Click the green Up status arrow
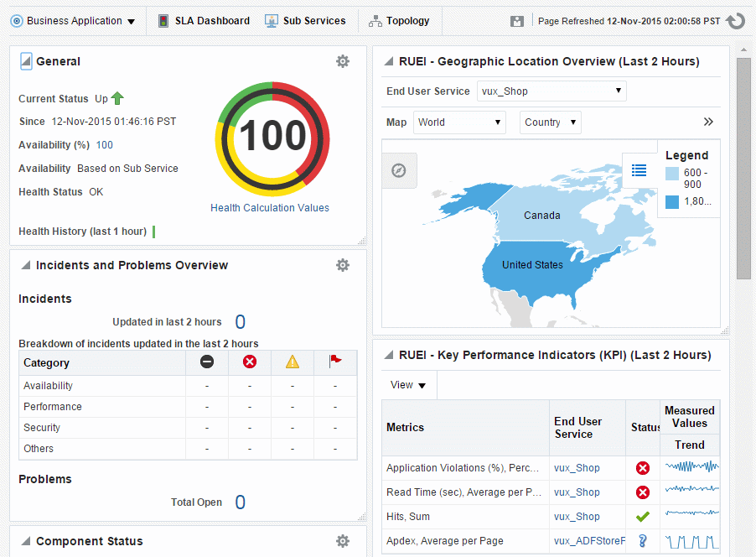 (x=117, y=98)
